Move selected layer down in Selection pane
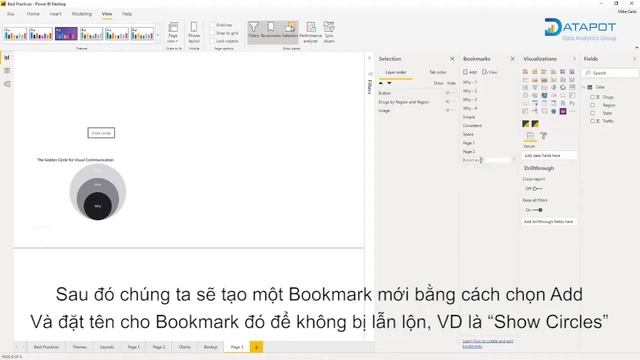This screenshot has height=360, width=640. tap(389, 83)
